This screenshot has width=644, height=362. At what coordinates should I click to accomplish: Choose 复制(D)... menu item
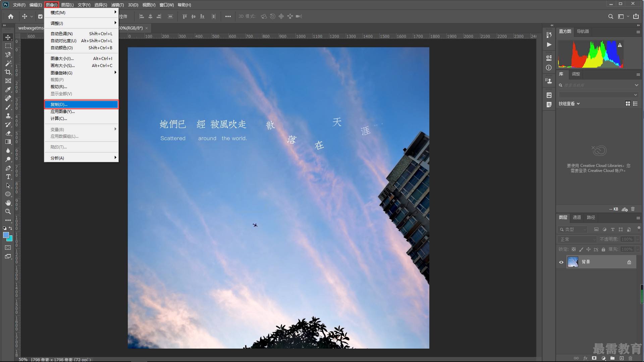(81, 105)
